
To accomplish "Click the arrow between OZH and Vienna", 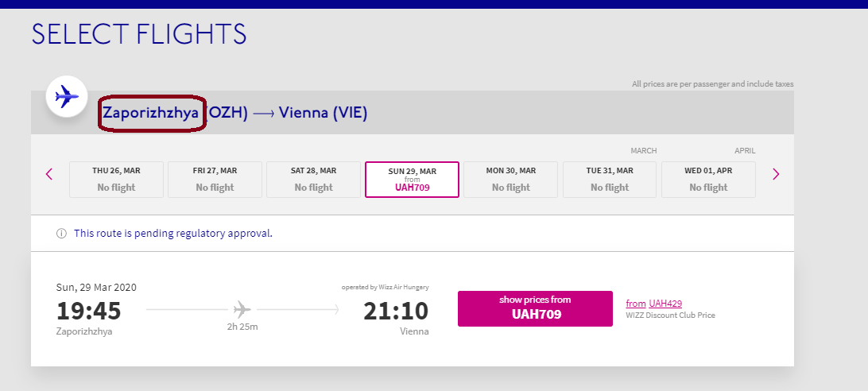I will [x=264, y=113].
